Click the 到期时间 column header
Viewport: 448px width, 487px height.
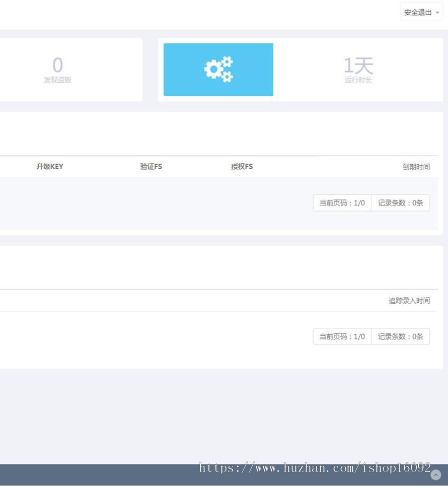(x=416, y=167)
